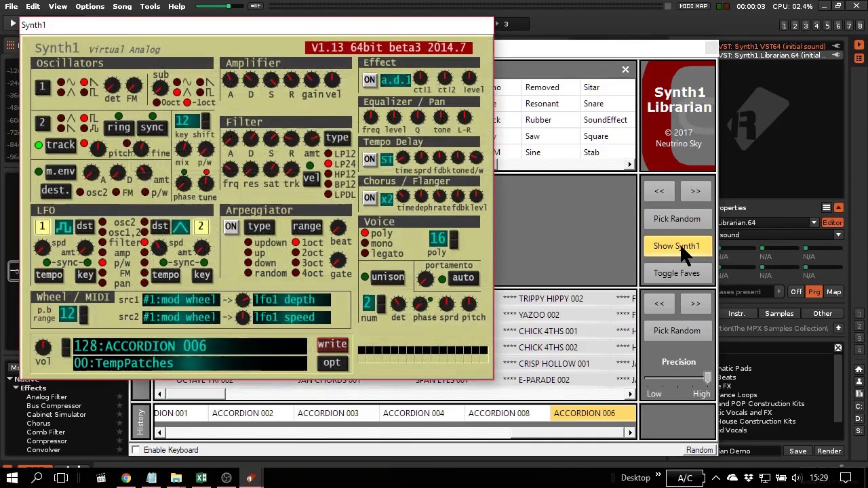The height and width of the screenshot is (488, 868).
Task: Click the Precision slider handle
Action: point(707,378)
